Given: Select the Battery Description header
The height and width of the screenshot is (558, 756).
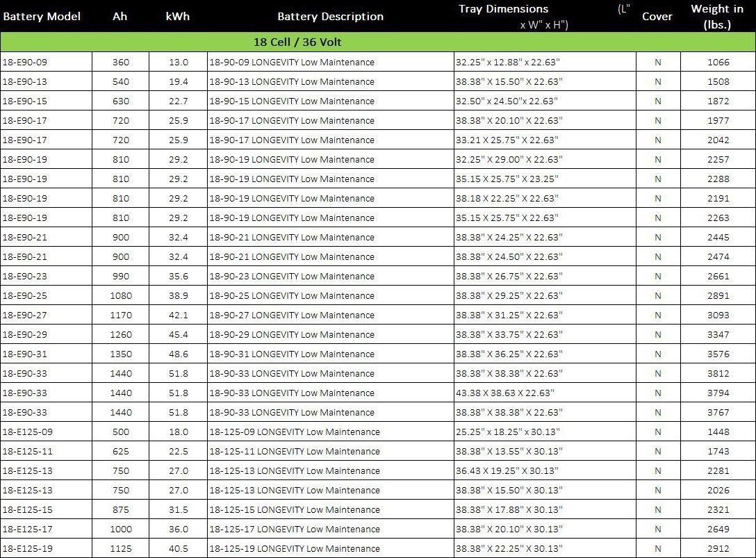Looking at the screenshot, I should pos(330,17).
